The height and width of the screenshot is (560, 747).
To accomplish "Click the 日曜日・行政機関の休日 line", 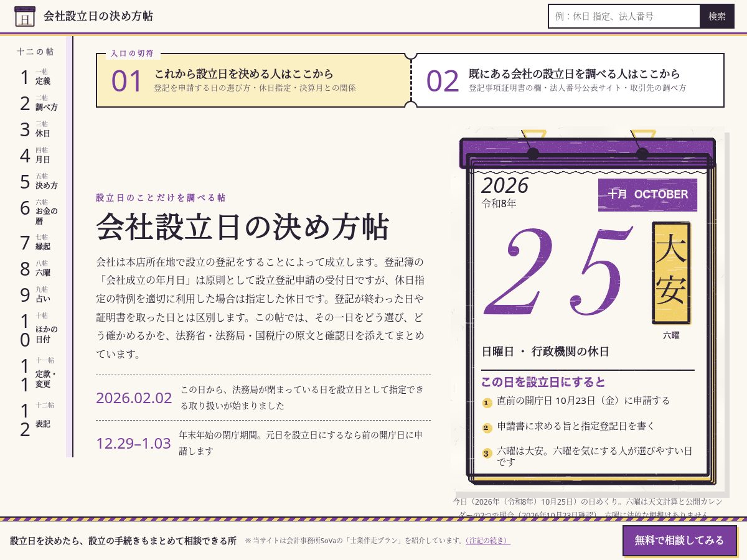I will click(545, 352).
